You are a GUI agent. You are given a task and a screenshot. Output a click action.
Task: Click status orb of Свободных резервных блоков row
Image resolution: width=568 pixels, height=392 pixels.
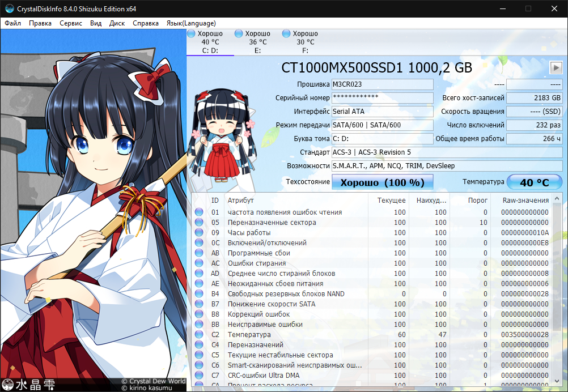[199, 293]
